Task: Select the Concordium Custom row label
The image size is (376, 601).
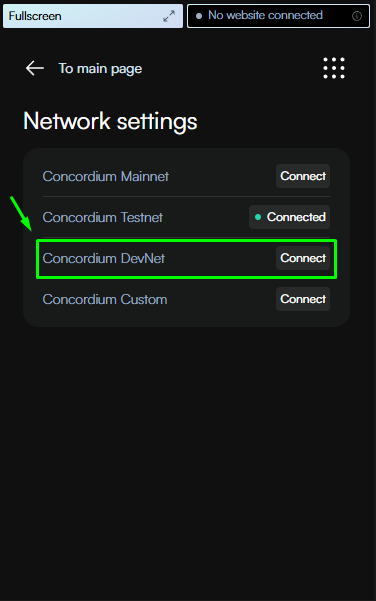Action: pos(105,299)
